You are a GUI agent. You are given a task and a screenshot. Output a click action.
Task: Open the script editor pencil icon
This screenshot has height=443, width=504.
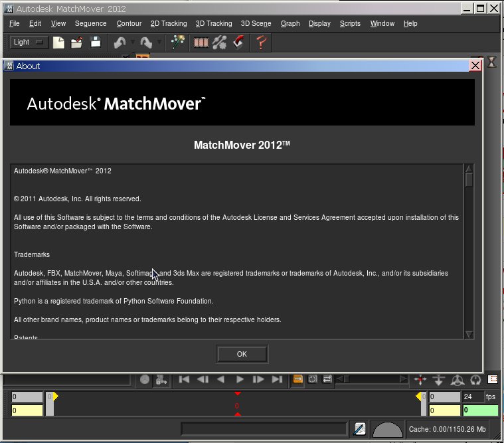(359, 429)
